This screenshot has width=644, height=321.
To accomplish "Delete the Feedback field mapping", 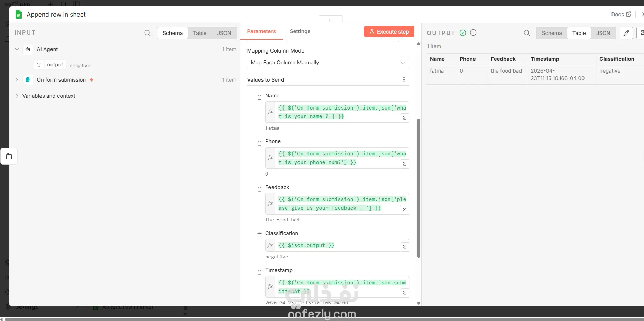I will click(x=259, y=189).
